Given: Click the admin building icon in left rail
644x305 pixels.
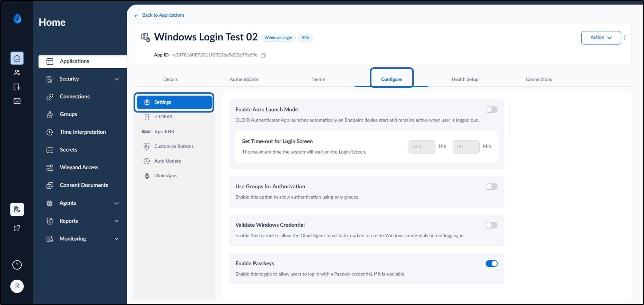Looking at the screenshot, I should tap(17, 209).
